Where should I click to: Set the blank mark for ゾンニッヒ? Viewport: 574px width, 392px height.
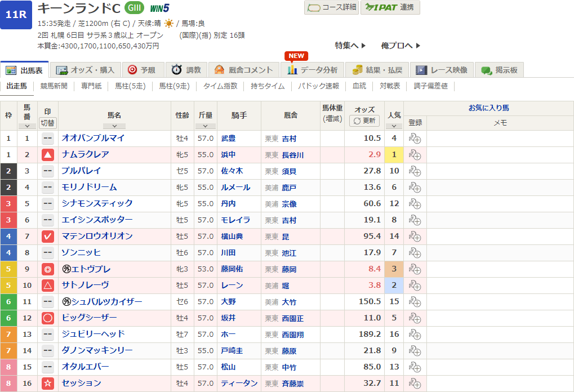point(48,253)
